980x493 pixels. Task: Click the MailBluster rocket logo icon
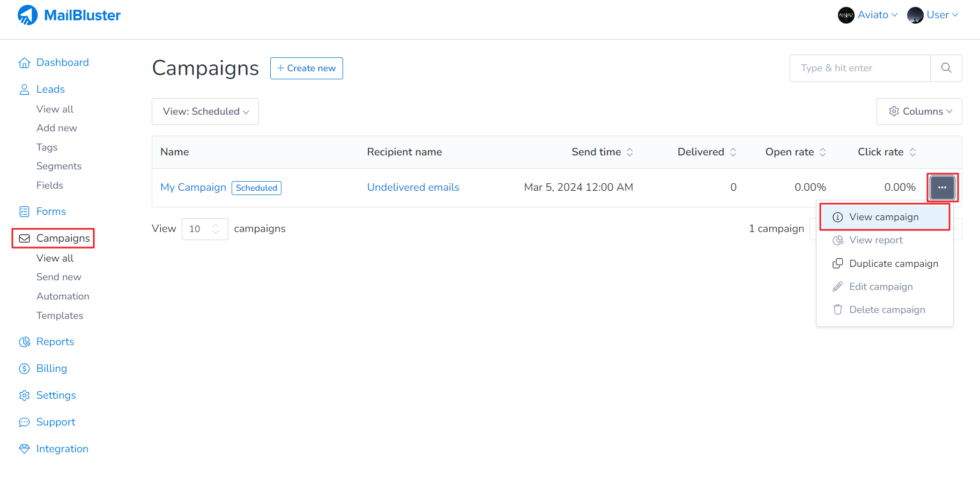pyautogui.click(x=28, y=15)
